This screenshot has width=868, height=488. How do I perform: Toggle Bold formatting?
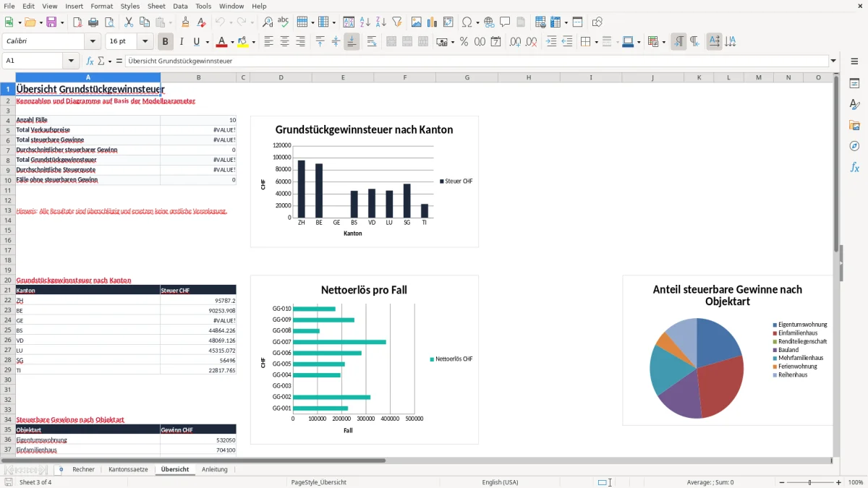(x=166, y=42)
